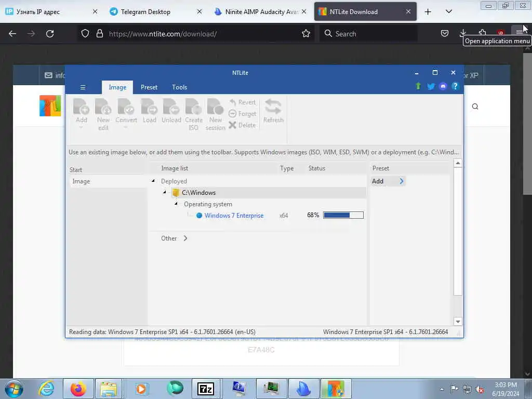Click the green update arrow icon

tap(418, 86)
